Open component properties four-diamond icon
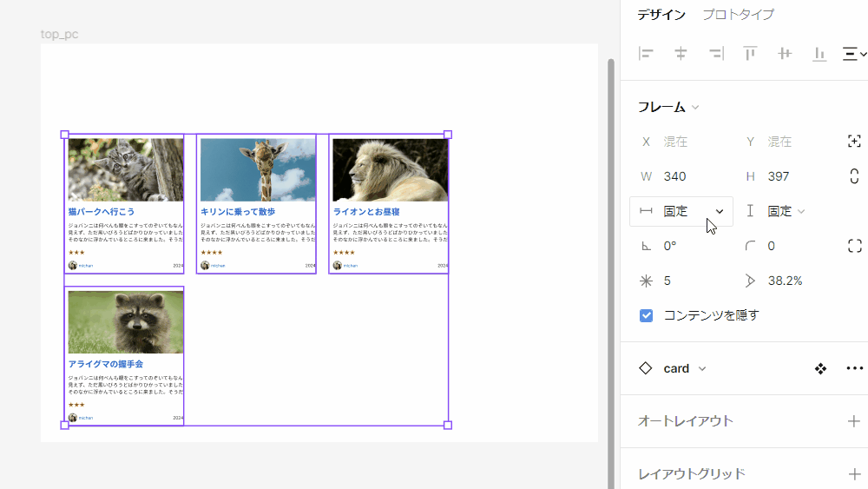Image resolution: width=868 pixels, height=489 pixels. point(820,369)
